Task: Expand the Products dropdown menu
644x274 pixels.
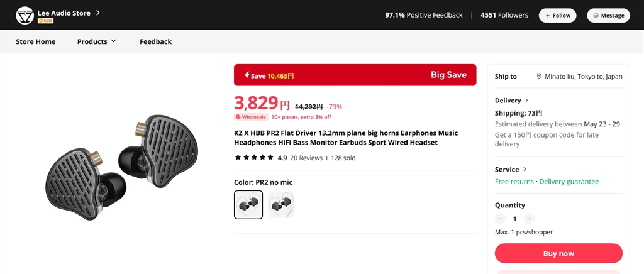Action: click(97, 41)
